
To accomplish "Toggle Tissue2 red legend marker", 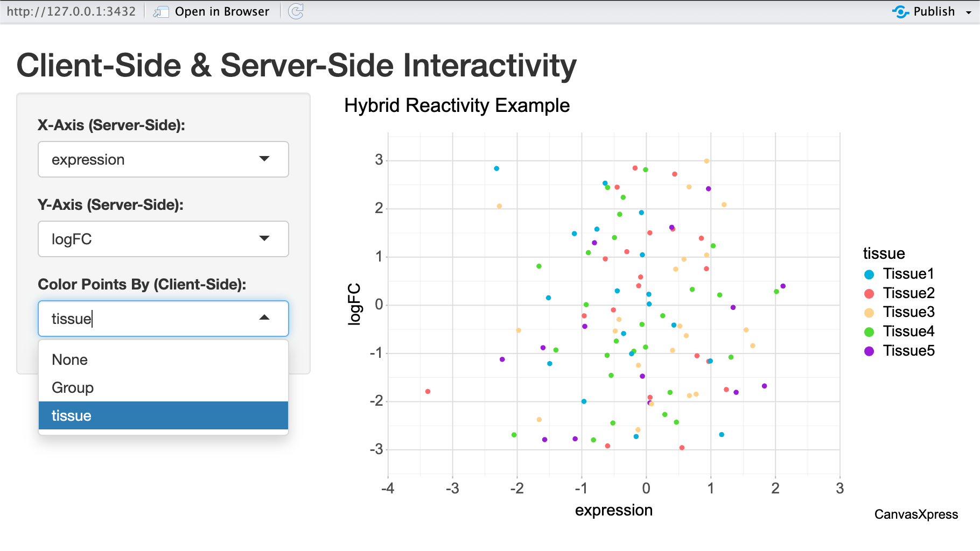I will pos(869,294).
